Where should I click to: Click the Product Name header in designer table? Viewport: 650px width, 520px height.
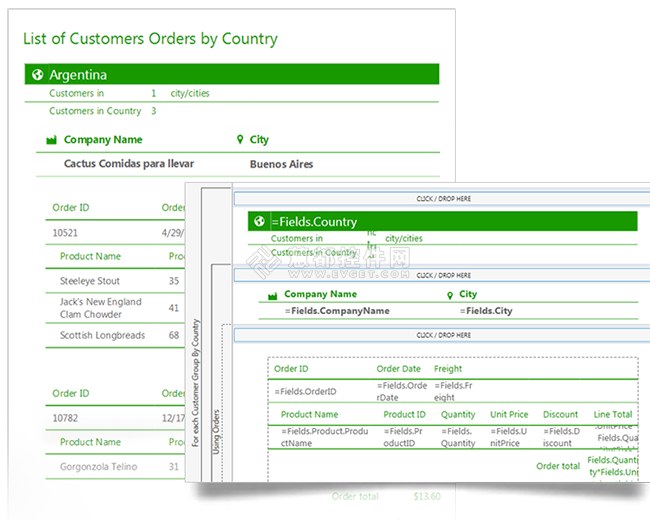pyautogui.click(x=309, y=414)
